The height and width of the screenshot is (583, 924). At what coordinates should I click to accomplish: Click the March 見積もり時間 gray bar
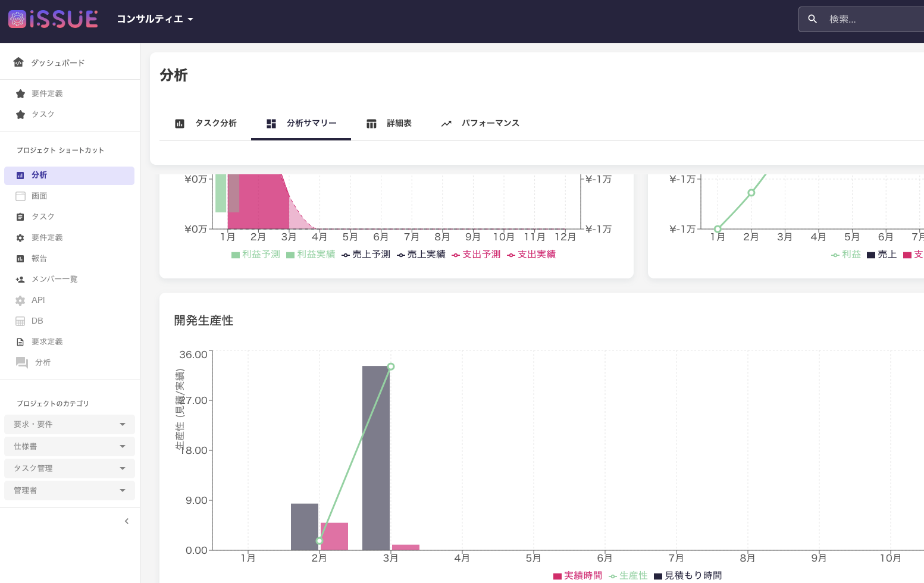click(376, 458)
